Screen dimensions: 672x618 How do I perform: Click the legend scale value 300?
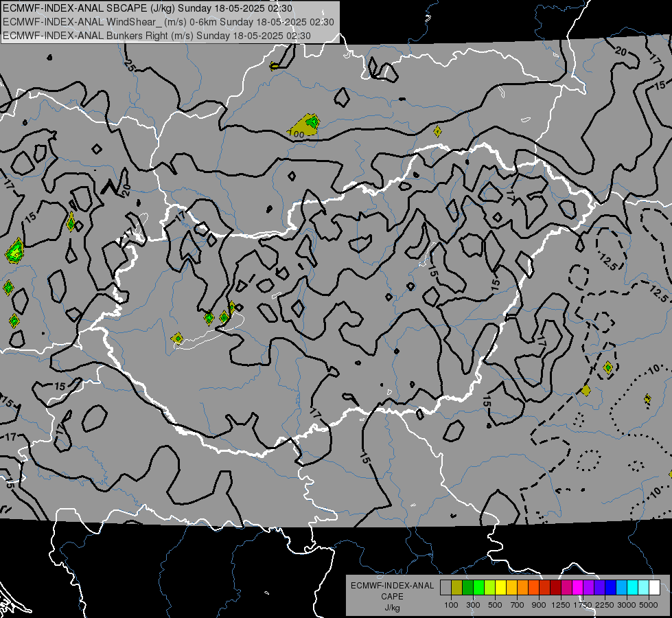473,605
